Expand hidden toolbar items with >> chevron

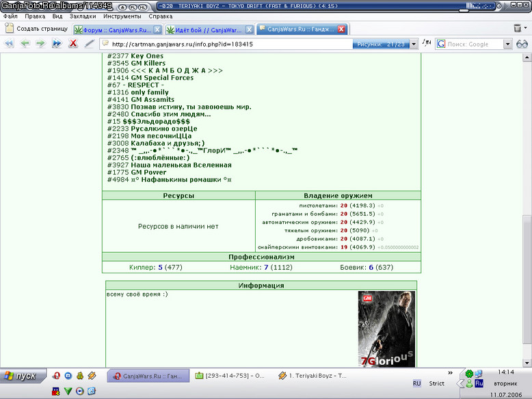coord(450,373)
